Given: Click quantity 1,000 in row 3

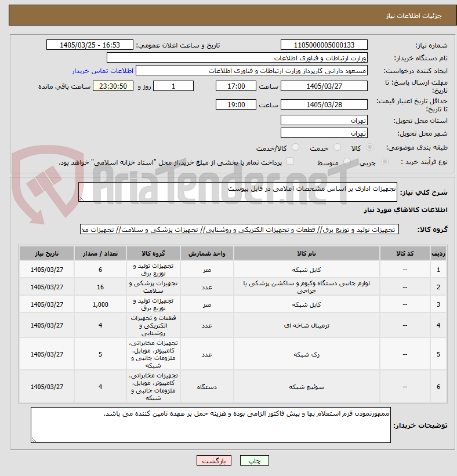Looking at the screenshot, I should point(100,304).
